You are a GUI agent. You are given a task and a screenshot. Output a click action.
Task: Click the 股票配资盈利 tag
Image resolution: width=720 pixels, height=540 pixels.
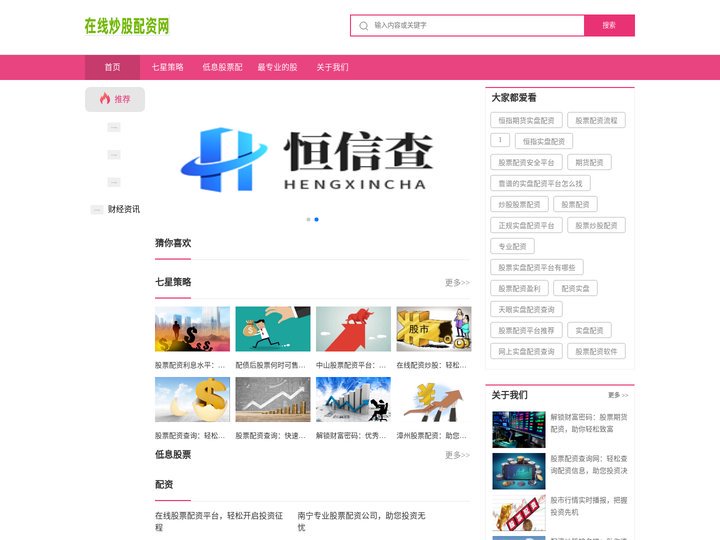(519, 288)
